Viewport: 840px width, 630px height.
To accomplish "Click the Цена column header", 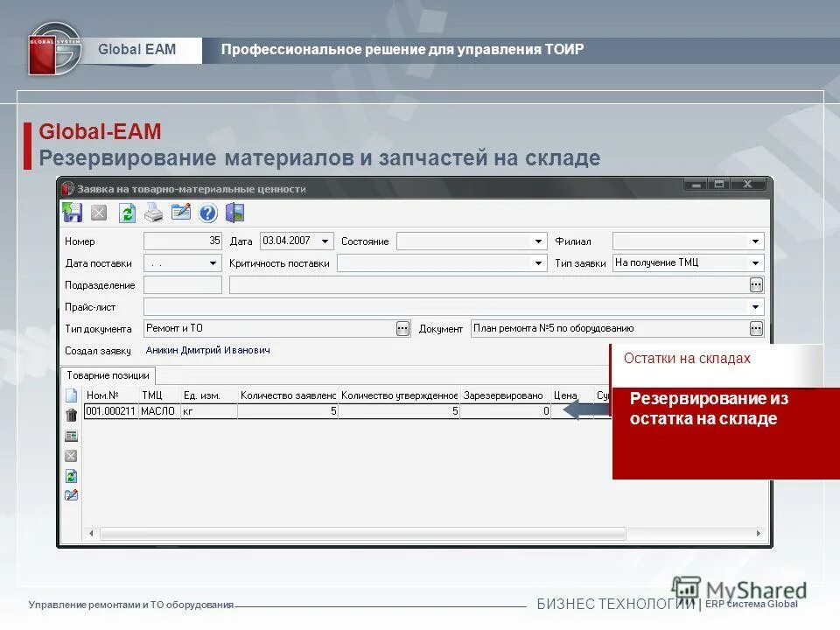I will pyautogui.click(x=571, y=395).
